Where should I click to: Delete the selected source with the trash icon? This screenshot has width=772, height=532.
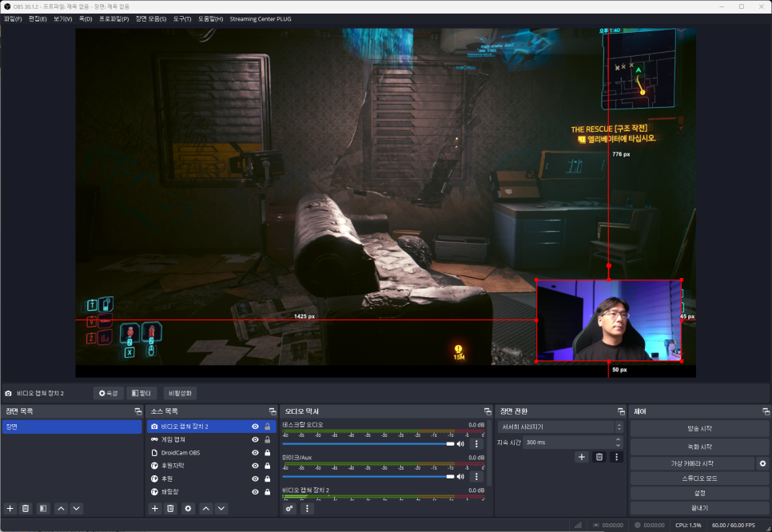pyautogui.click(x=170, y=508)
